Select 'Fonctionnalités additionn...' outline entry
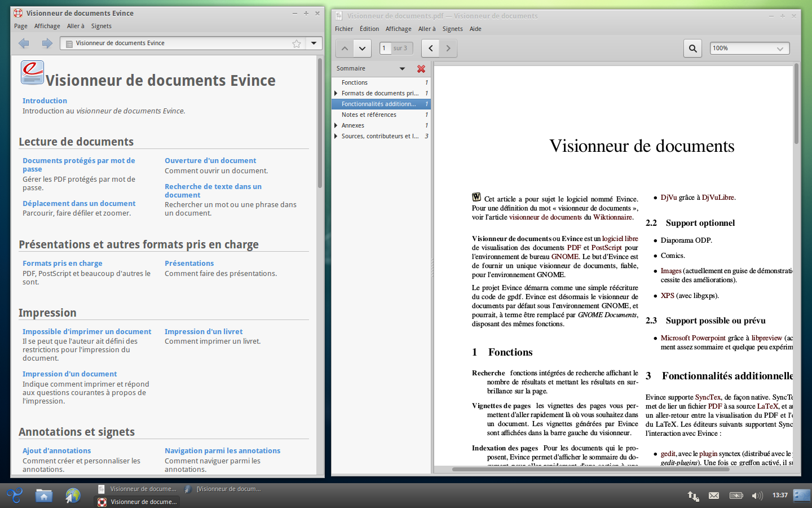Screen dimensions: 812x508 click(381, 104)
